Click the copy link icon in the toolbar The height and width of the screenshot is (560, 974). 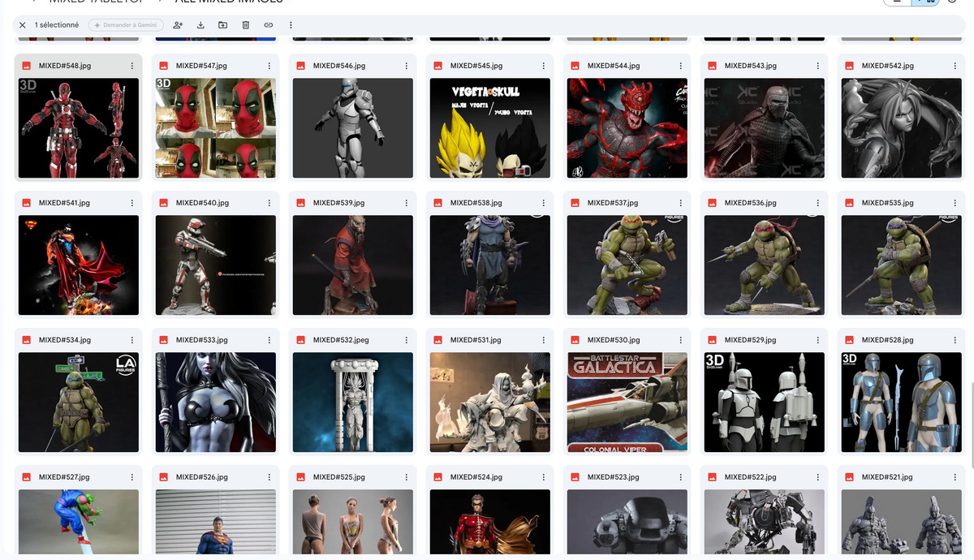[269, 25]
